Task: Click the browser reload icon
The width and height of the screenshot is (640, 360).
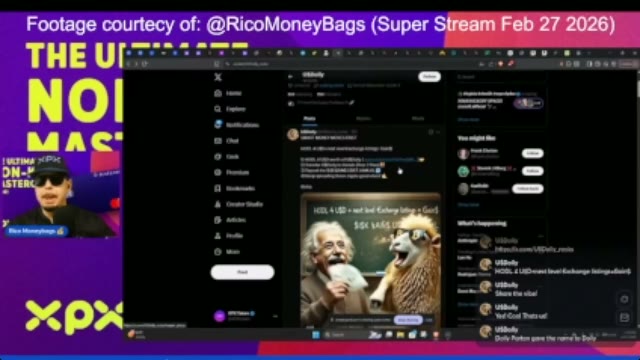Action: click(x=145, y=64)
